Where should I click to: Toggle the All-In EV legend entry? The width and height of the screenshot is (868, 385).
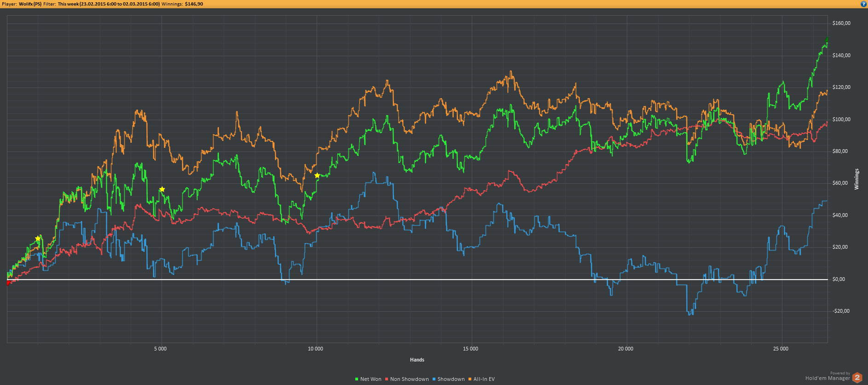(481, 379)
